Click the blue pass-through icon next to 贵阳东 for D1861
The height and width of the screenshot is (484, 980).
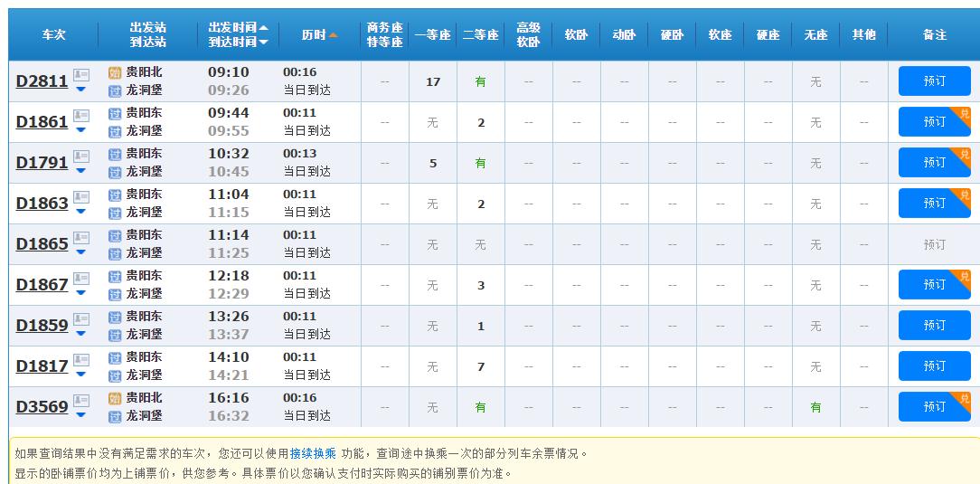pos(115,113)
